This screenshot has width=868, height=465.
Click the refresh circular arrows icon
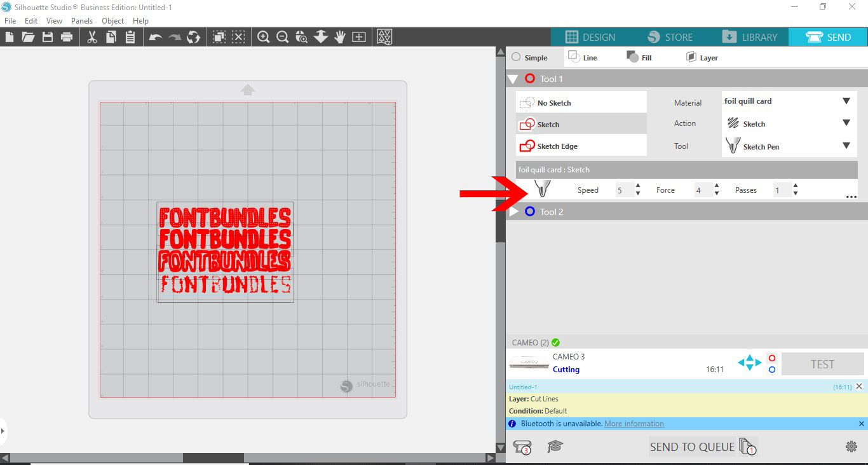194,37
